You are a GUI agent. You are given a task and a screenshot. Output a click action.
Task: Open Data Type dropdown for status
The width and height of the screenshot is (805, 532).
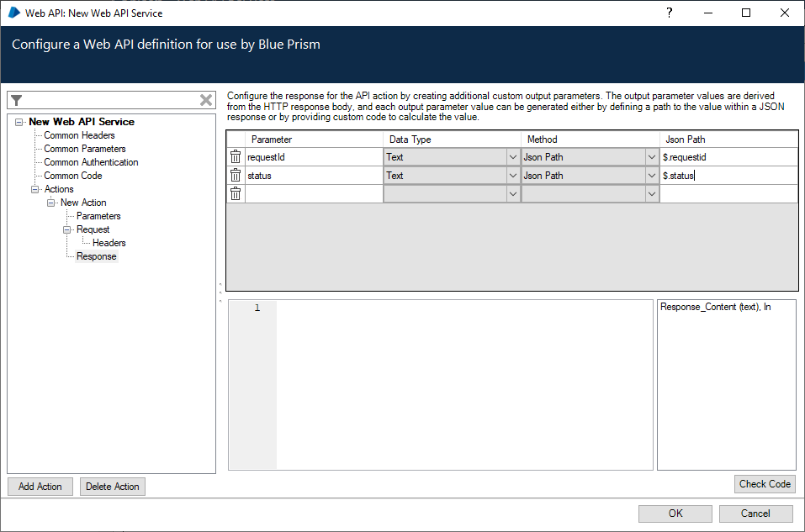coord(512,176)
